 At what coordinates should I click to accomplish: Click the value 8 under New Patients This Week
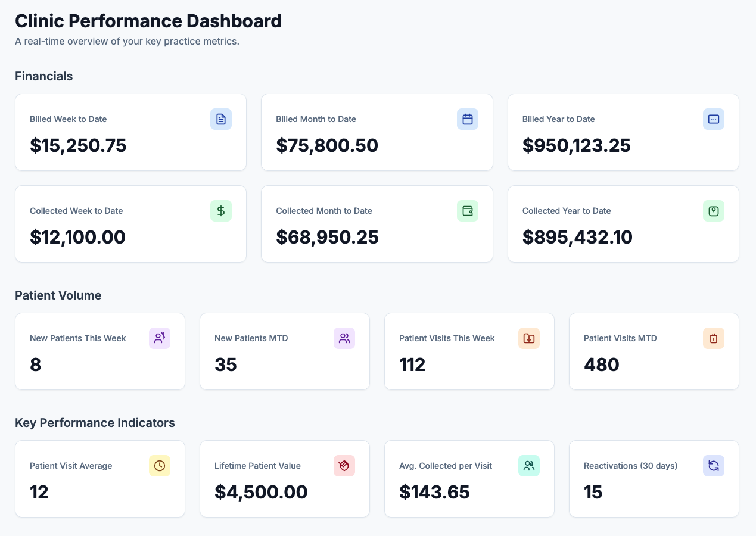point(36,364)
